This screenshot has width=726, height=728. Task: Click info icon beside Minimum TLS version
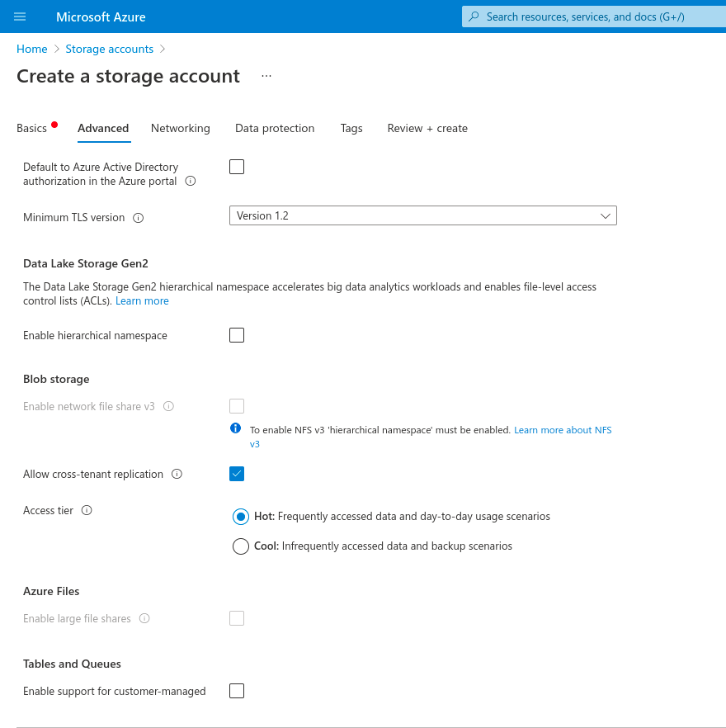pos(139,218)
